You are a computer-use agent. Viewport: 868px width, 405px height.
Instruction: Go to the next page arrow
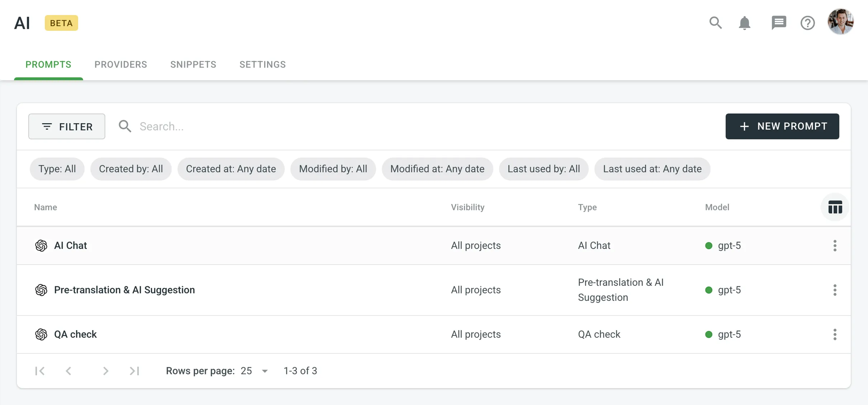(x=105, y=371)
